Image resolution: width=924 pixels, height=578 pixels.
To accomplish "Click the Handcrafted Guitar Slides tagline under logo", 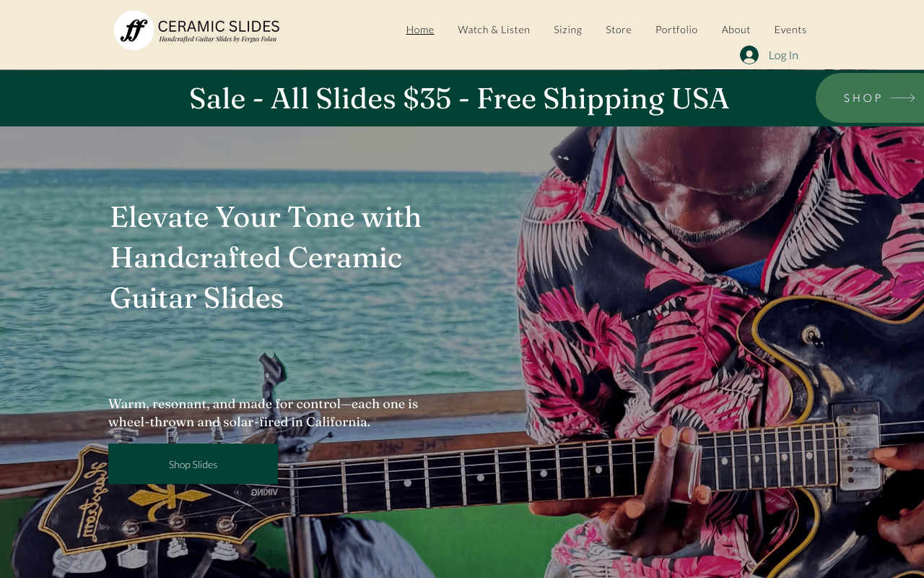I will (x=218, y=39).
